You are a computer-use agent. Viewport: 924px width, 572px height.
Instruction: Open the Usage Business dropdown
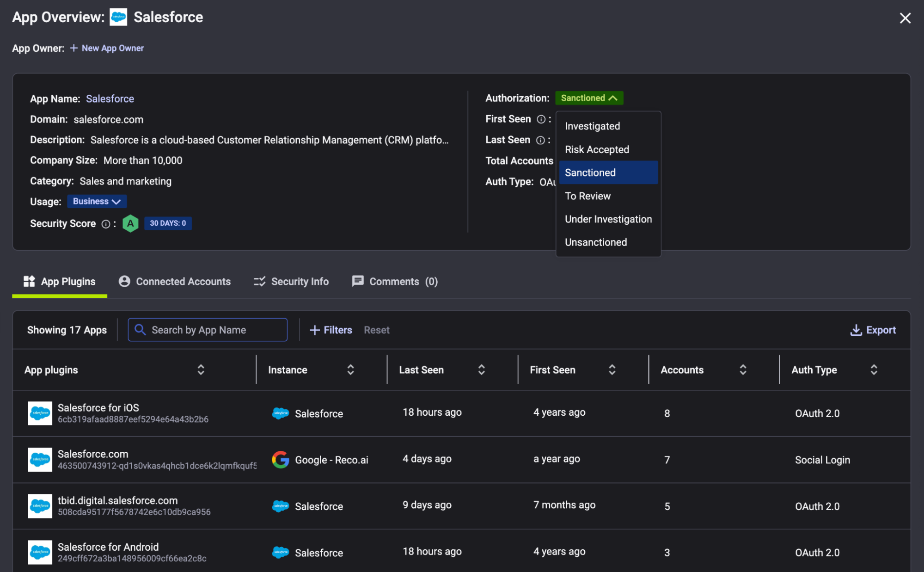point(97,201)
